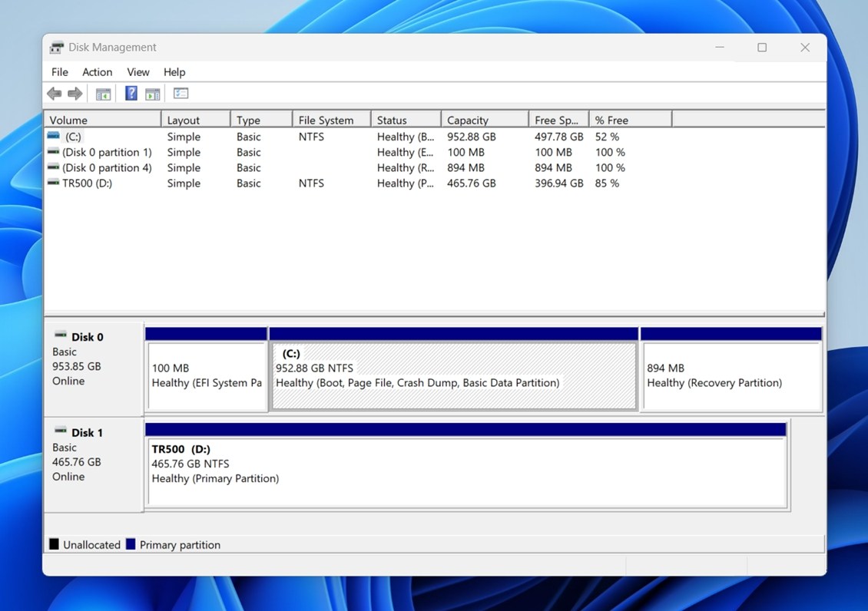Screen dimensions: 868x611
Task: Click the 396.94 GB free space cell
Action: click(559, 183)
